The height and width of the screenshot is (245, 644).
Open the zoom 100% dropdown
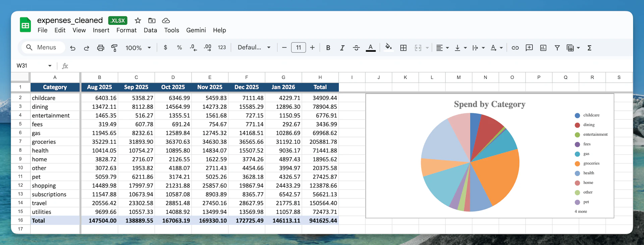tap(138, 48)
